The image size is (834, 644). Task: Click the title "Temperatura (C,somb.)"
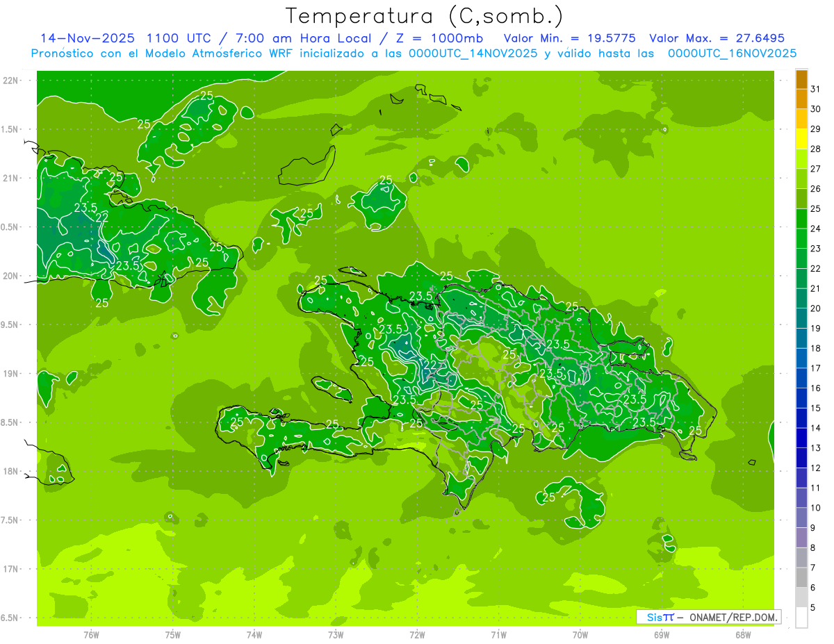click(x=425, y=16)
